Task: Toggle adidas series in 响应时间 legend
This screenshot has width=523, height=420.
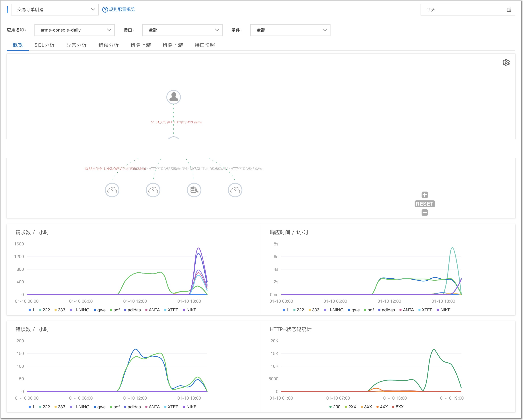Action: [386, 310]
